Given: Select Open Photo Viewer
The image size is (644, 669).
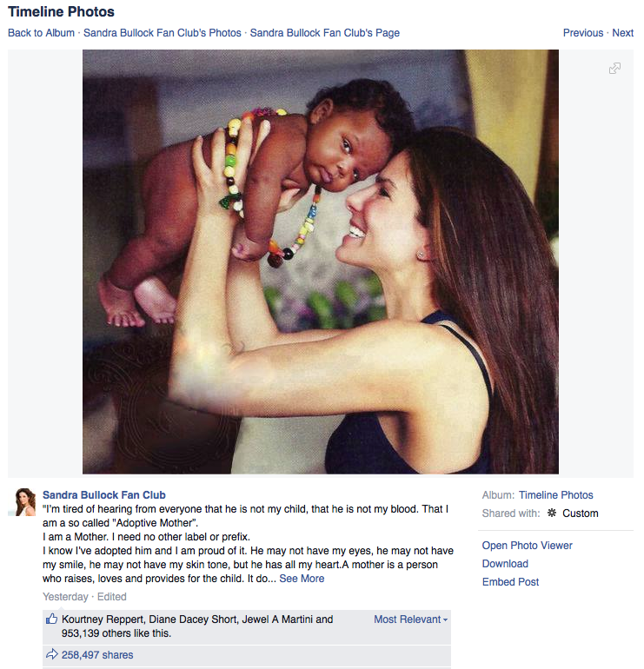Looking at the screenshot, I should (x=528, y=546).
